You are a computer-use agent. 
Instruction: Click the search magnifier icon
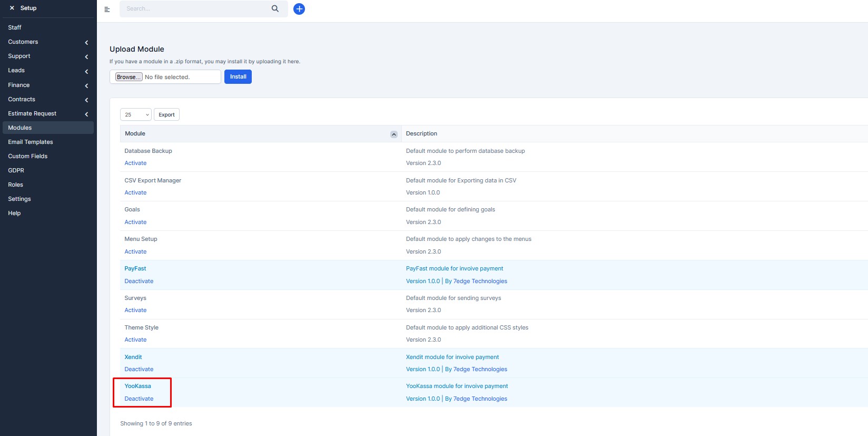275,8
